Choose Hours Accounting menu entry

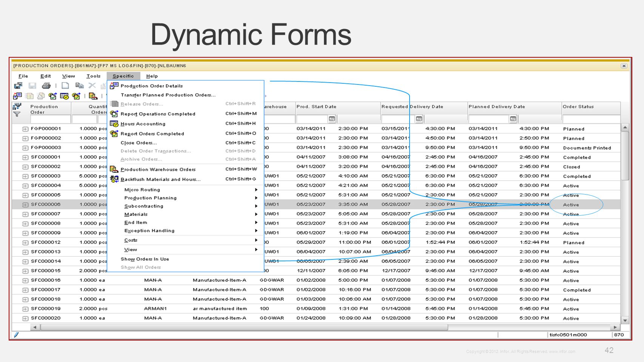(x=143, y=124)
